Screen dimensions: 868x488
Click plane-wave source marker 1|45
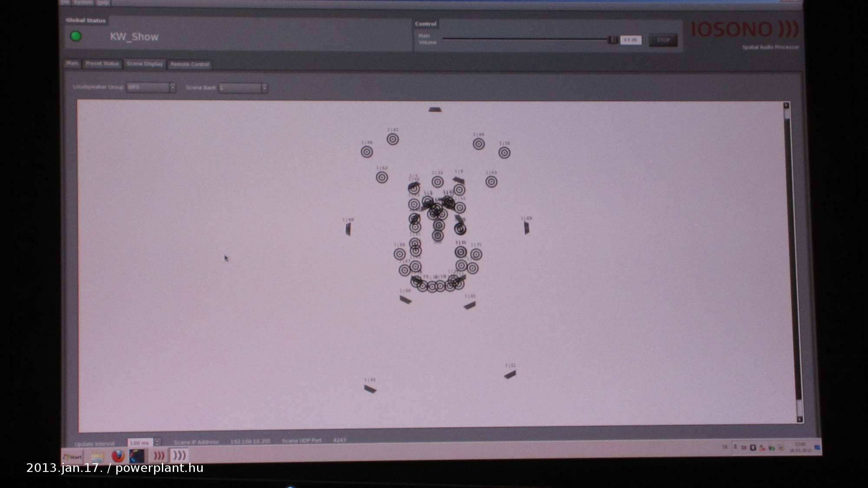(x=370, y=389)
